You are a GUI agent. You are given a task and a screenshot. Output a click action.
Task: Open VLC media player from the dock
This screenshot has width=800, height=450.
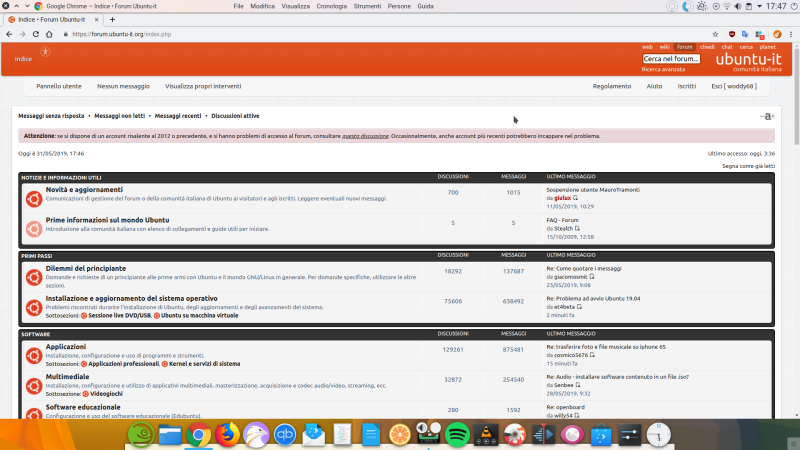point(486,435)
